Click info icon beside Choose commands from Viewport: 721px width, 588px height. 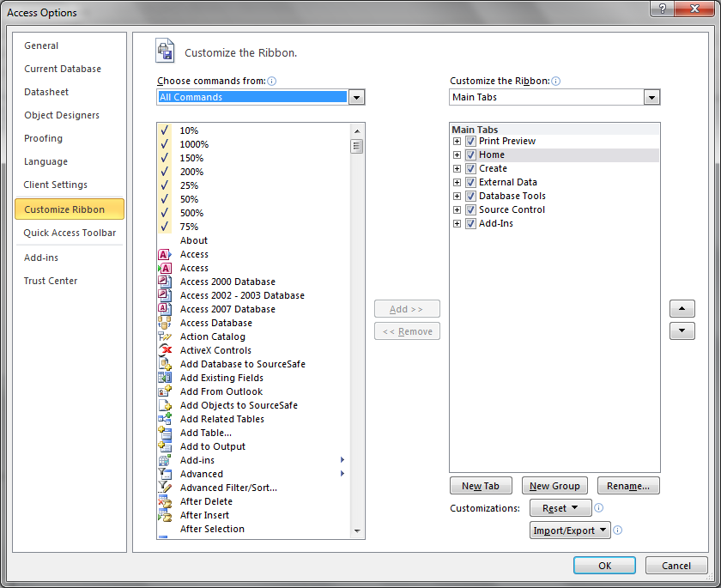pos(272,81)
